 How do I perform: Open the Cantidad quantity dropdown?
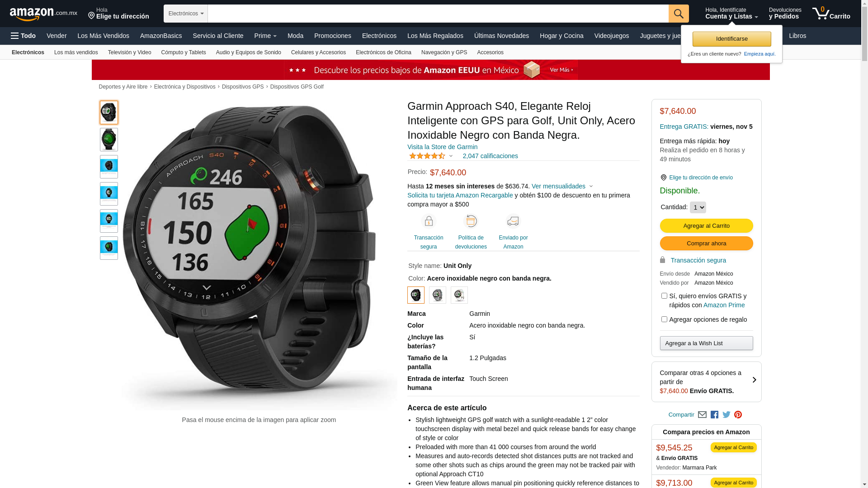[x=698, y=207]
